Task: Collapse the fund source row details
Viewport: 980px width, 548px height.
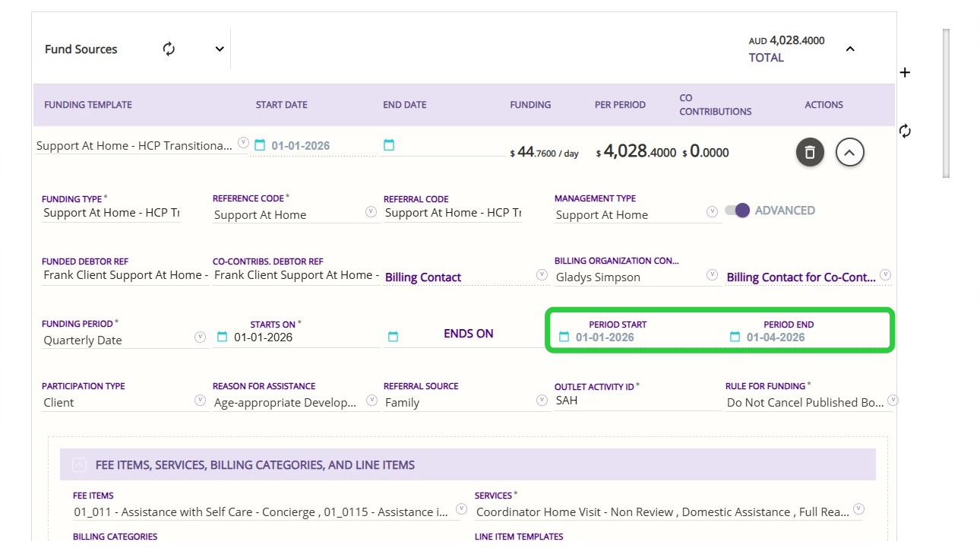Action: coord(849,153)
